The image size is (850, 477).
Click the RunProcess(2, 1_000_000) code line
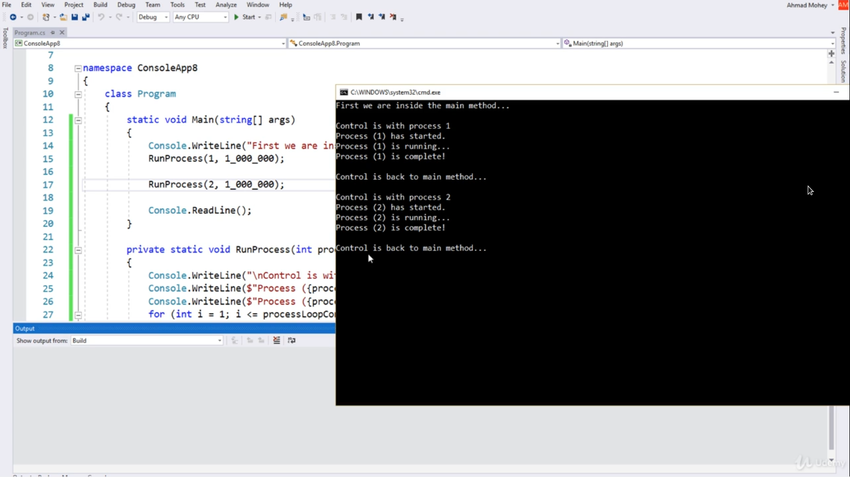(216, 184)
